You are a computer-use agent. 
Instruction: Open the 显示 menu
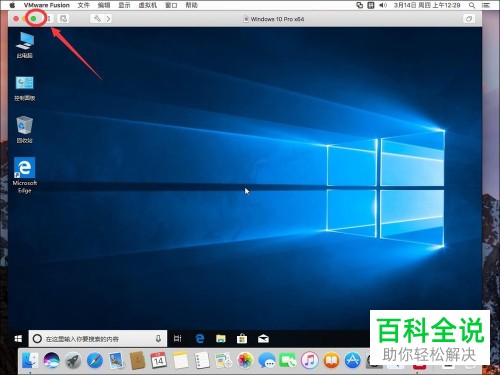pos(124,5)
